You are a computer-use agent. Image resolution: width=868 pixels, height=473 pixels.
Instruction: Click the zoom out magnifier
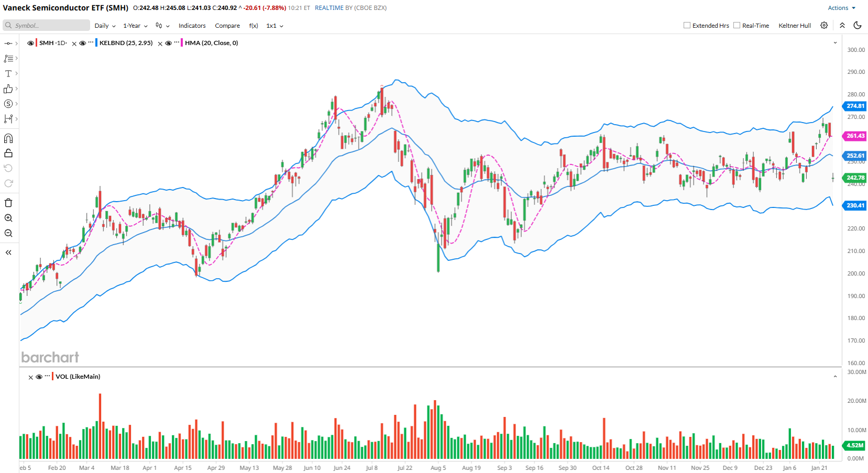8,233
